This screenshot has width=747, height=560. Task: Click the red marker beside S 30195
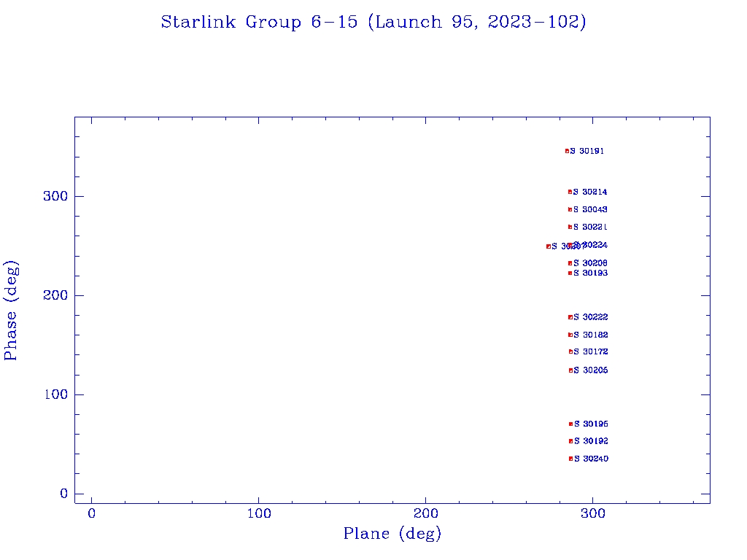570,424
